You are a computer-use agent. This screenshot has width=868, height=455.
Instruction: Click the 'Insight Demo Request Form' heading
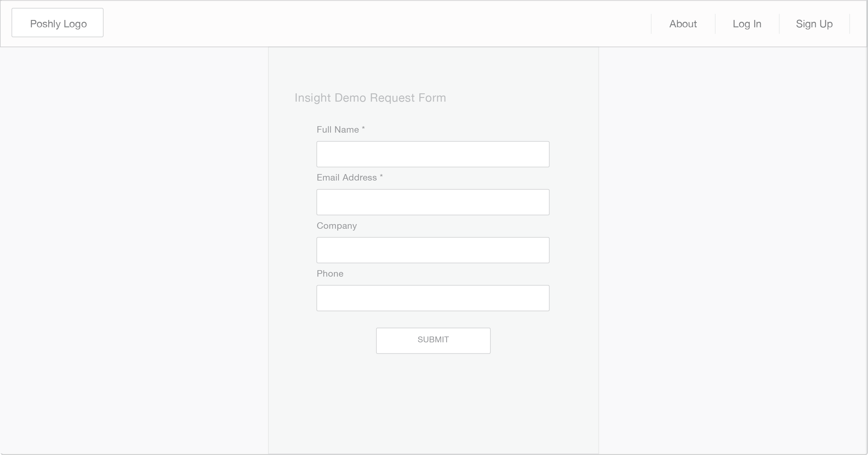[x=370, y=98]
